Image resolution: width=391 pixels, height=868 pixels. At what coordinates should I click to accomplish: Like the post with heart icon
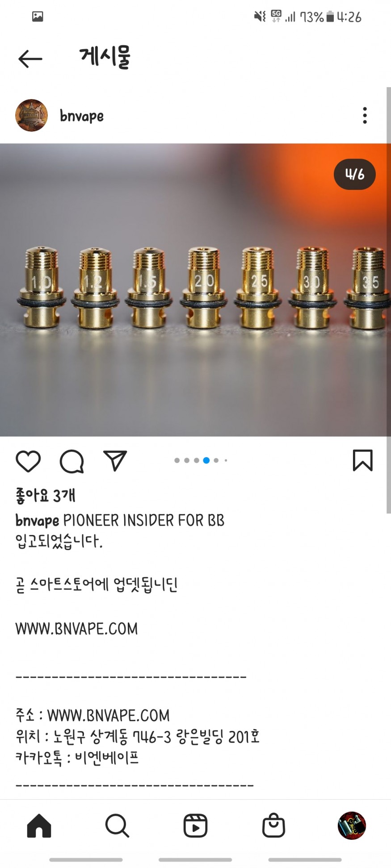28,461
